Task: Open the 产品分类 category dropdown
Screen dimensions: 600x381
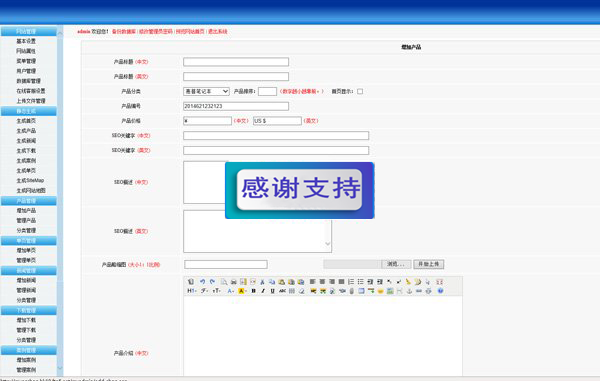Action: (206, 91)
